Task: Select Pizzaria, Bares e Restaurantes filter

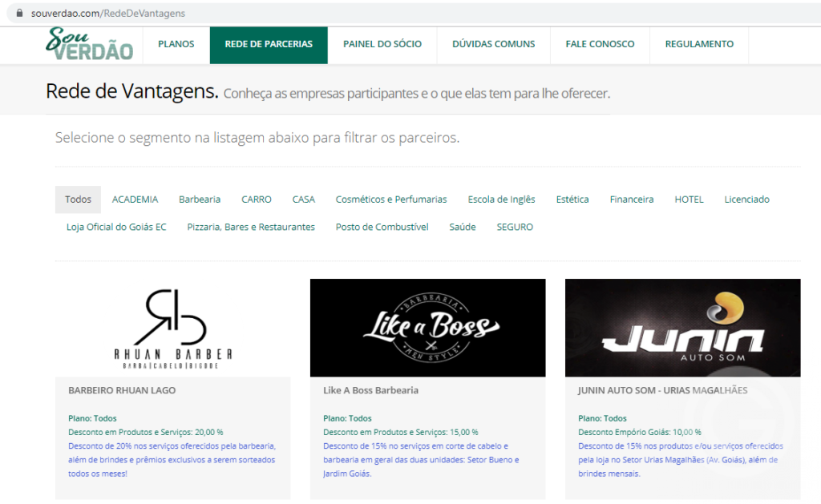Action: [251, 227]
